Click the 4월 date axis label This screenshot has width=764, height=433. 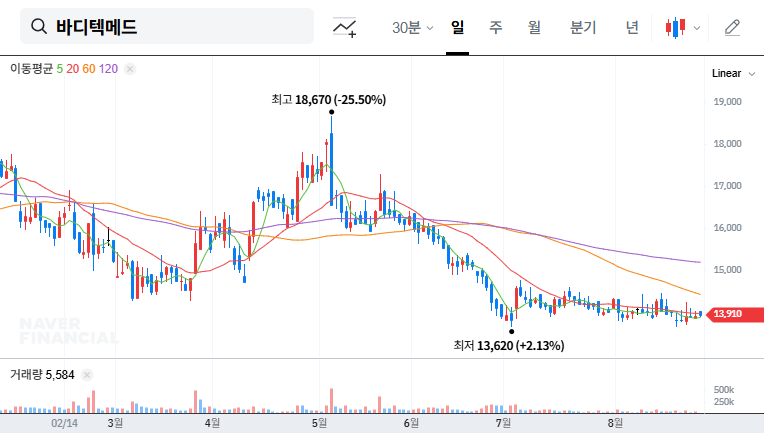click(x=212, y=423)
